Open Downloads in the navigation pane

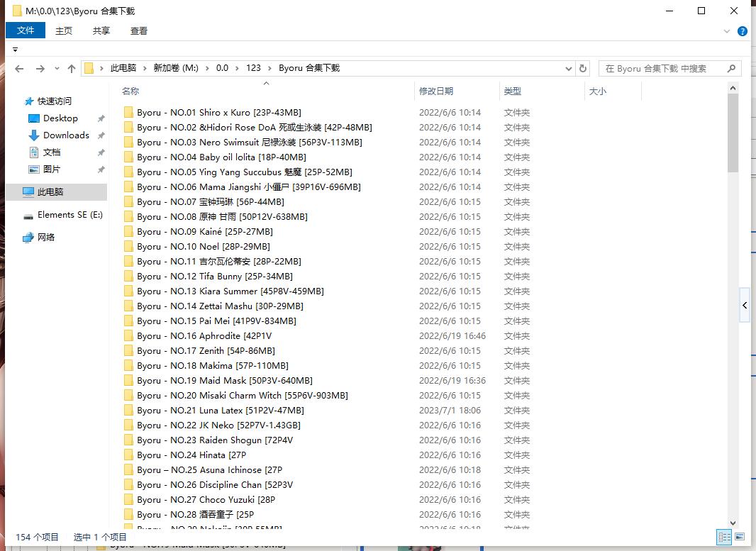(x=66, y=135)
